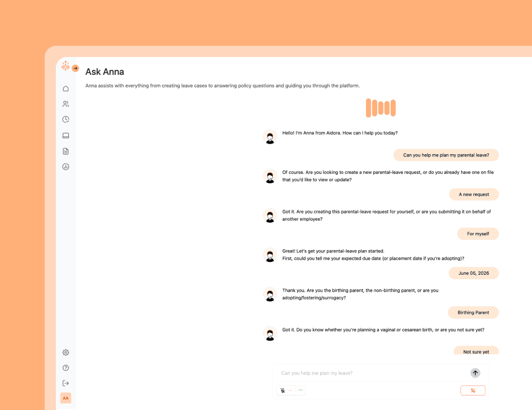Screen dimensions: 532x410
Task: Click the orange dots next to microphone
Action: click(290, 390)
